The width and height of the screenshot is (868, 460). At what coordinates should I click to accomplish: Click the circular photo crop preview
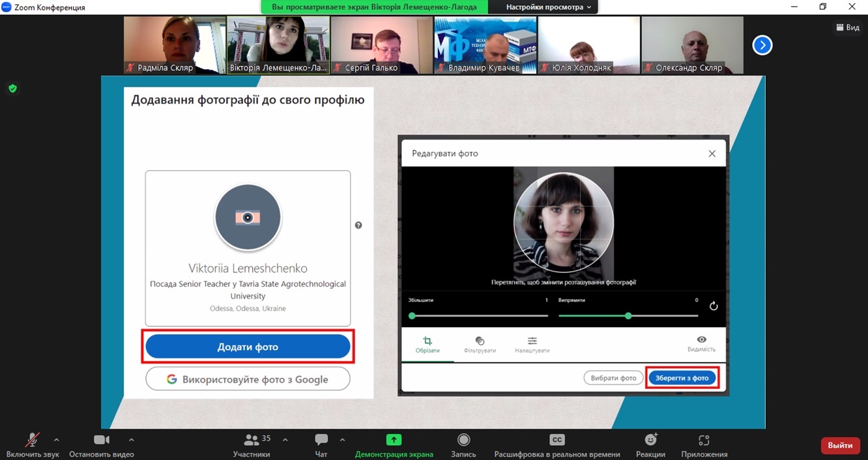point(564,222)
